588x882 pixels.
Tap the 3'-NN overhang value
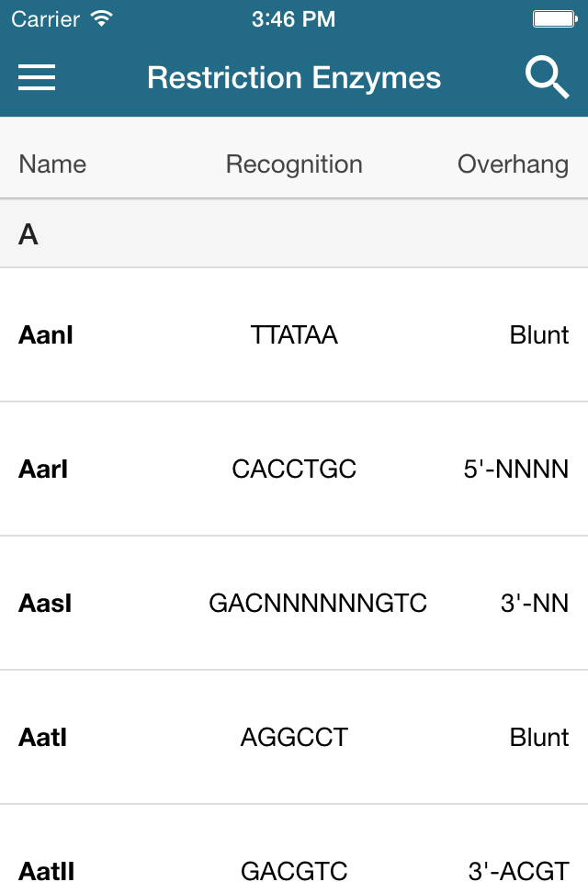535,603
